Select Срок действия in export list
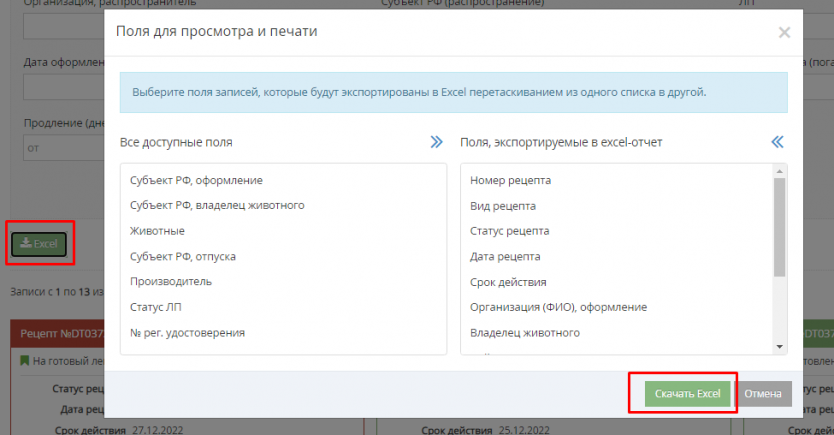This screenshot has width=834, height=435. click(508, 282)
